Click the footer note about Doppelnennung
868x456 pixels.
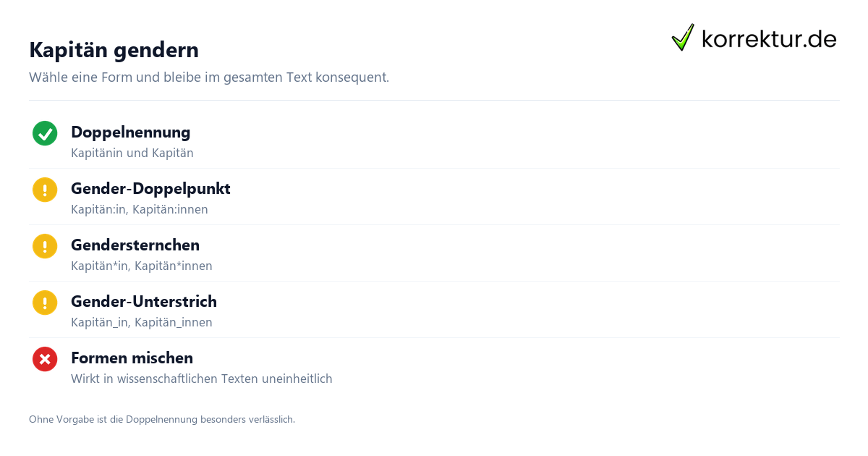click(162, 420)
